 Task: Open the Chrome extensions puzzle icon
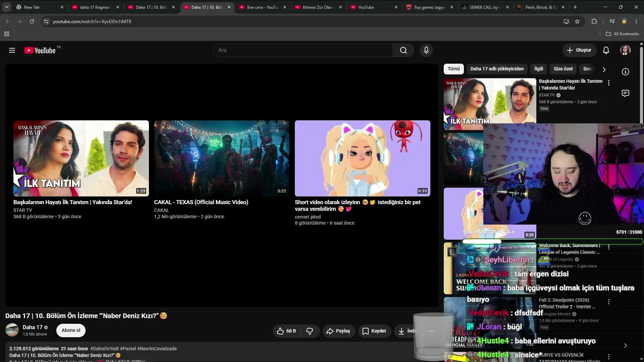point(594,22)
